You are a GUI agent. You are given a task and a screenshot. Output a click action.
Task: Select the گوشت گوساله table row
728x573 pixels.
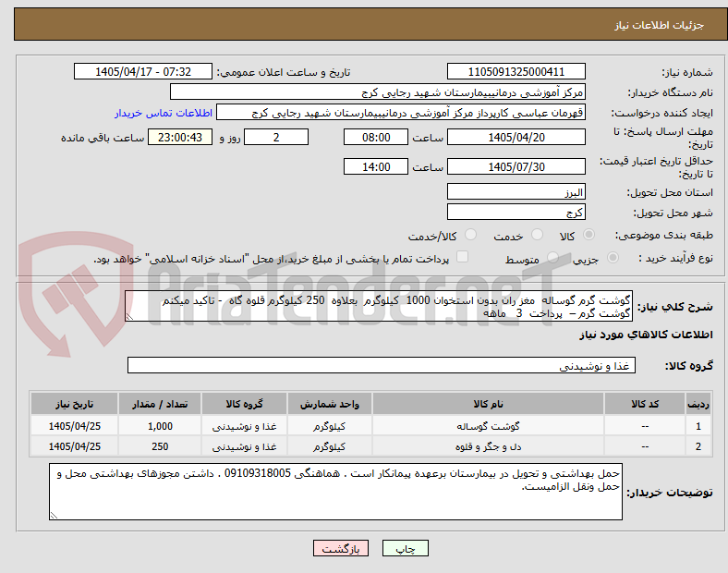pos(371,426)
